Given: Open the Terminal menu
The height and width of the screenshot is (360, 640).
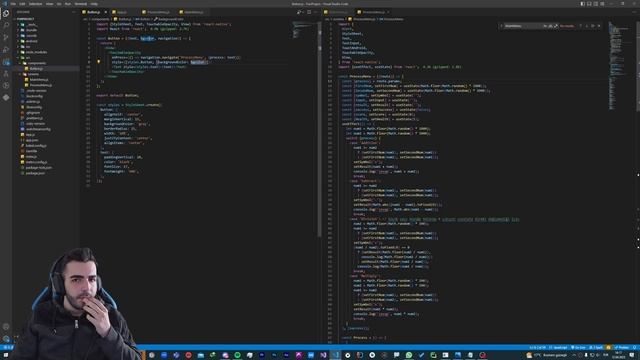Looking at the screenshot, I should (x=81, y=4).
